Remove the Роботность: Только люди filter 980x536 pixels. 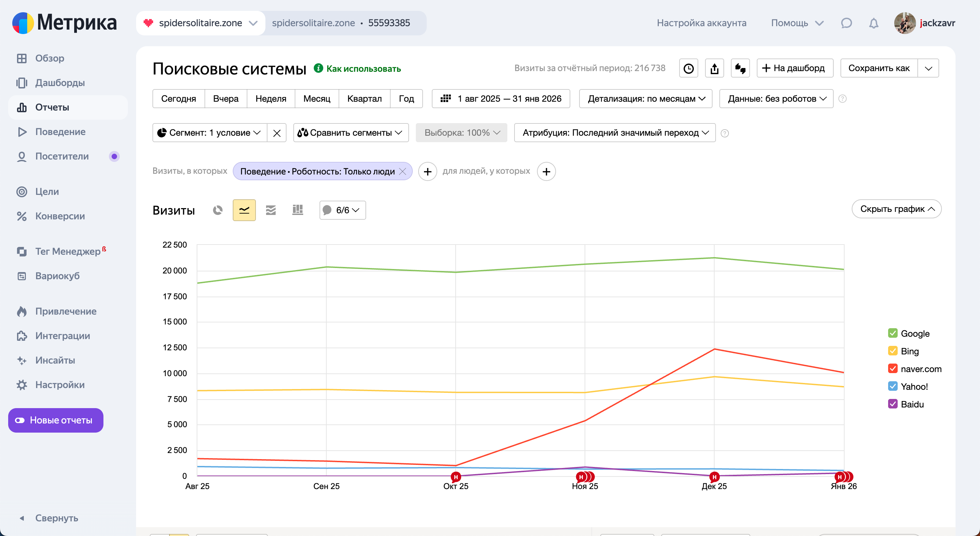pos(403,171)
